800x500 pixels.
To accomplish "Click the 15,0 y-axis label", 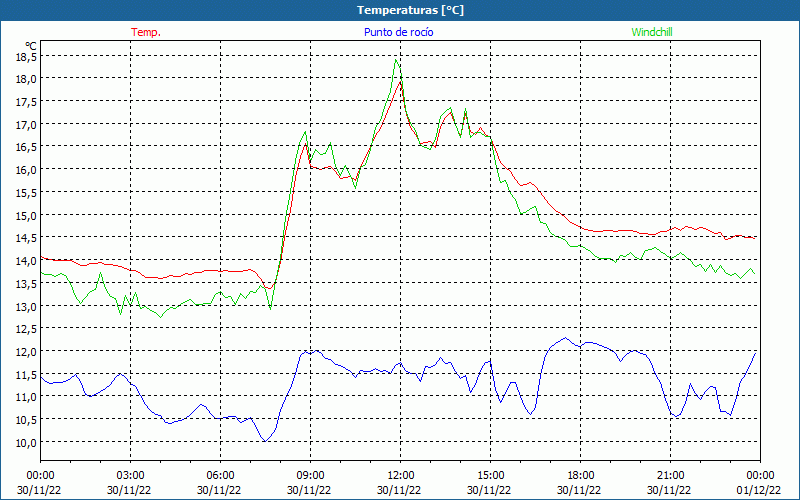I will coord(26,215).
